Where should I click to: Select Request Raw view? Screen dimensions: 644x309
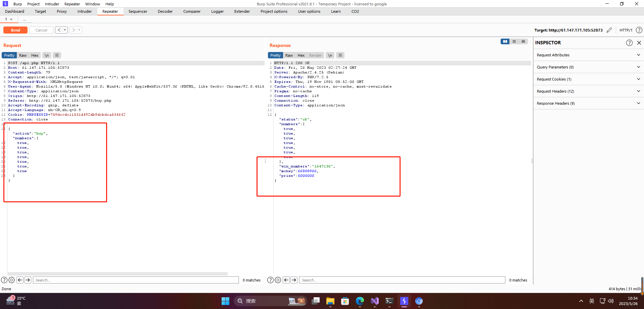pyautogui.click(x=23, y=55)
